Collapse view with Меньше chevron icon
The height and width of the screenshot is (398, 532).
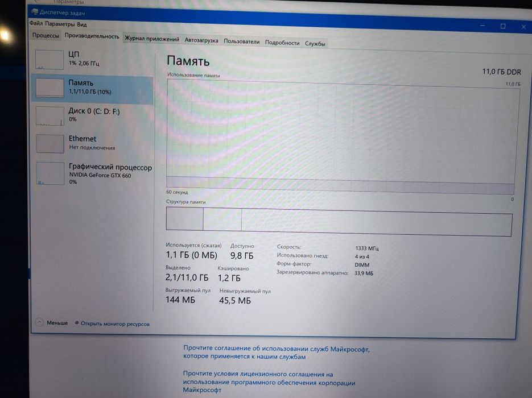[39, 322]
